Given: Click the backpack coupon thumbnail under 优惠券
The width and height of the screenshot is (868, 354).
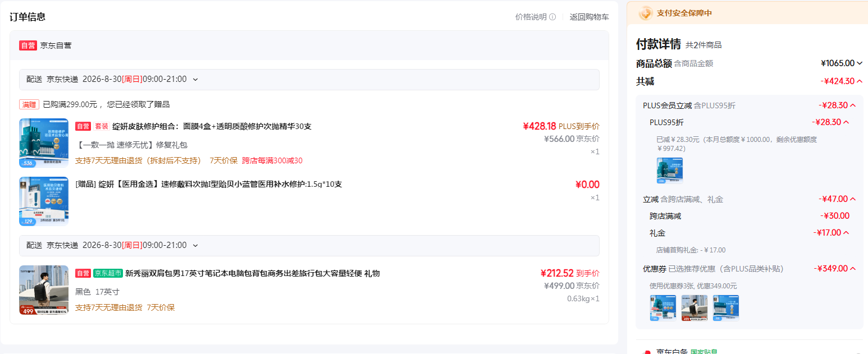Looking at the screenshot, I should click(x=695, y=308).
